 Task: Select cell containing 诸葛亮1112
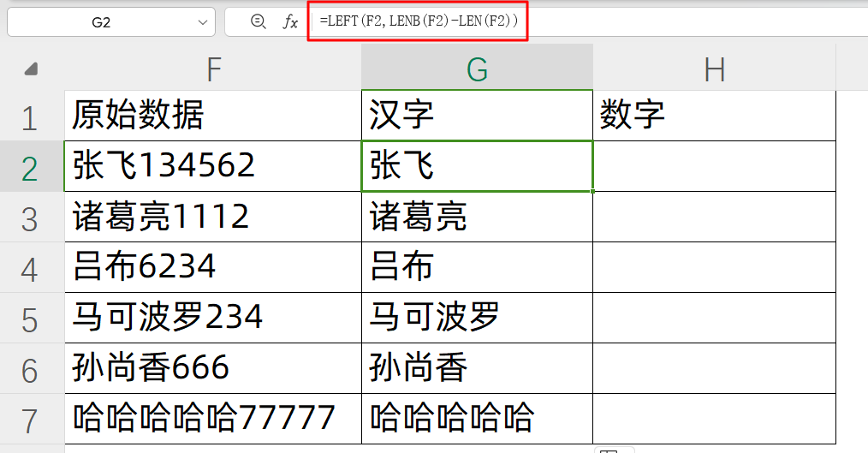point(213,218)
